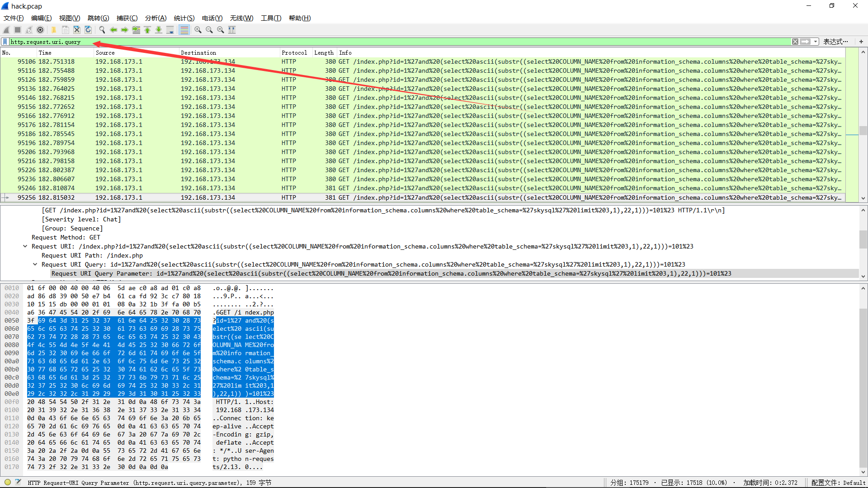Go to the first packet icon

click(147, 30)
